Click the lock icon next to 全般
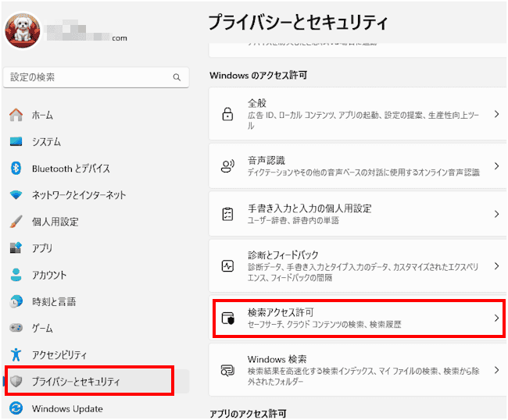Viewport: 508px width, 420px height. pos(227,114)
